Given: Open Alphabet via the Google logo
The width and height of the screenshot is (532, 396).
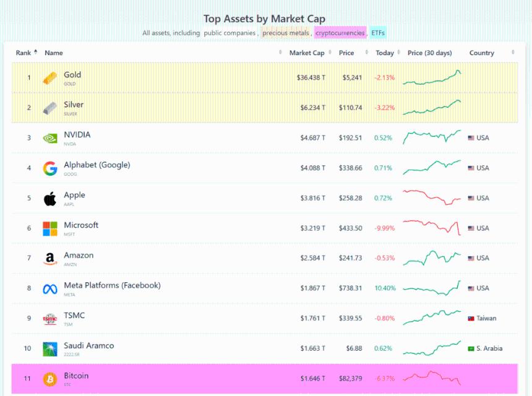Looking at the screenshot, I should coord(52,167).
